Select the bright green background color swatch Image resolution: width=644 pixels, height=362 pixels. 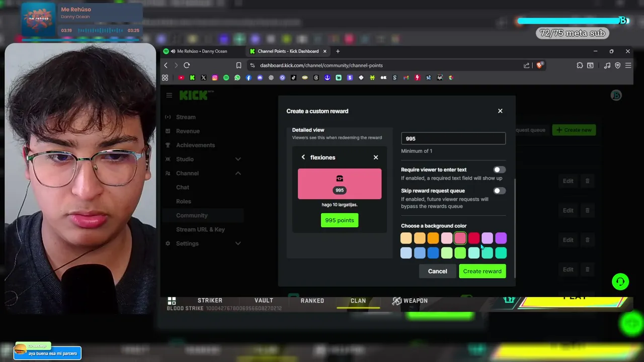(460, 253)
